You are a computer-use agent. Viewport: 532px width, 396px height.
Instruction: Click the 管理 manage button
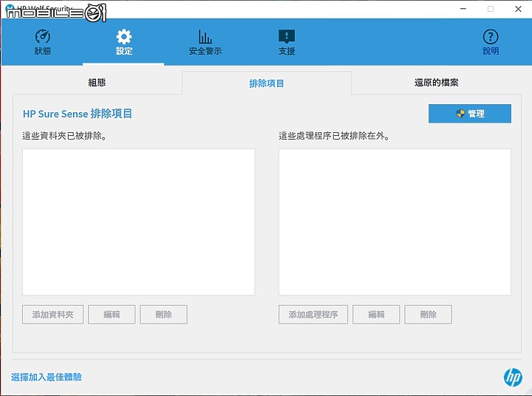(470, 114)
